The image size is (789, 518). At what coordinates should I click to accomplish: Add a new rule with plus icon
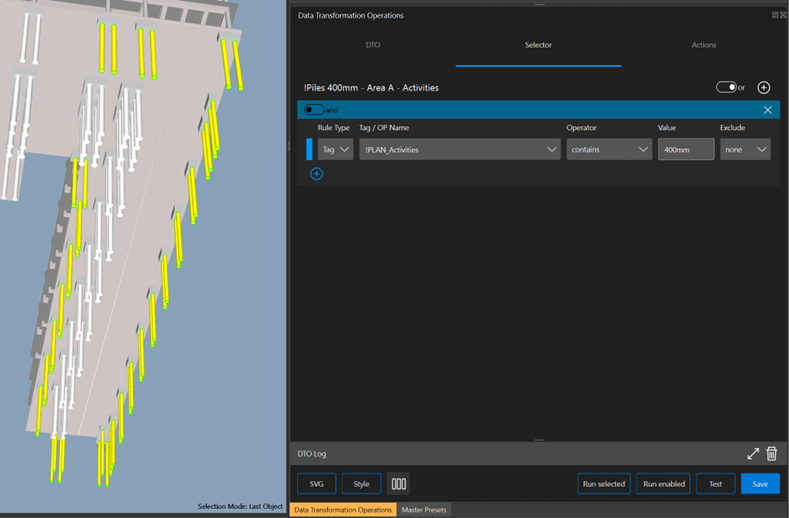tap(316, 174)
